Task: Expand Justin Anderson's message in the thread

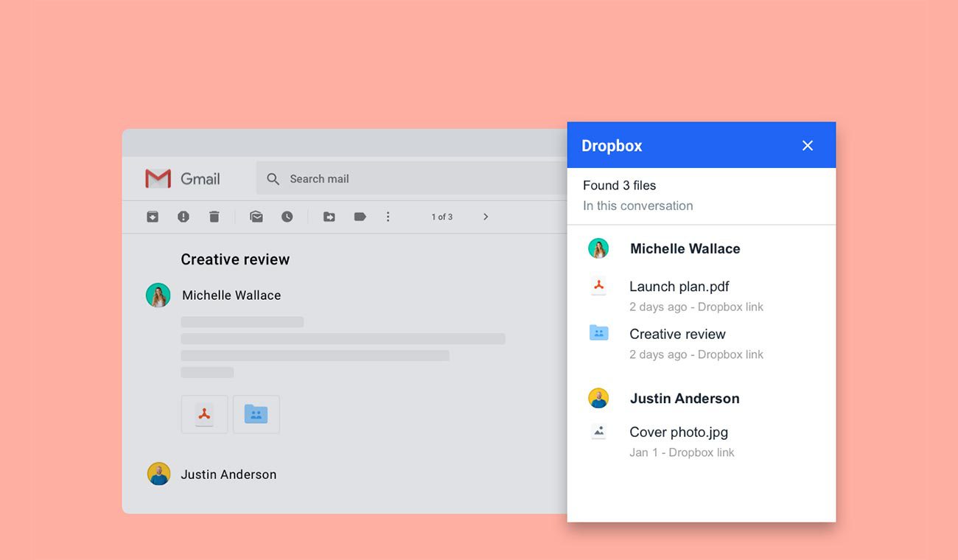Action: point(228,475)
